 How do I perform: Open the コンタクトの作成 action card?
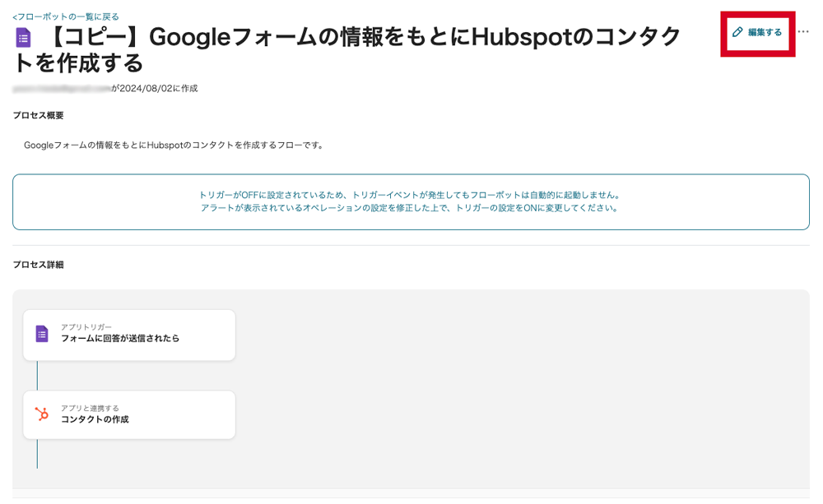coord(129,415)
